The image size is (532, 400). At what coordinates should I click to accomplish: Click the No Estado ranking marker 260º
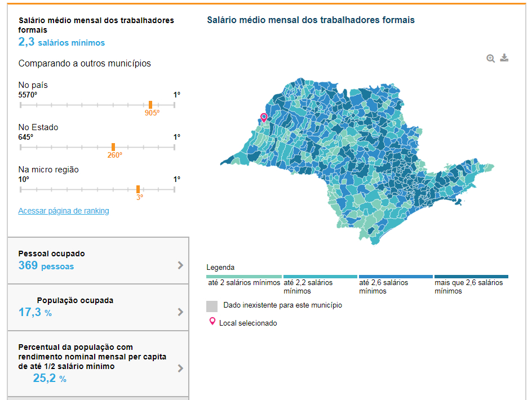113,147
